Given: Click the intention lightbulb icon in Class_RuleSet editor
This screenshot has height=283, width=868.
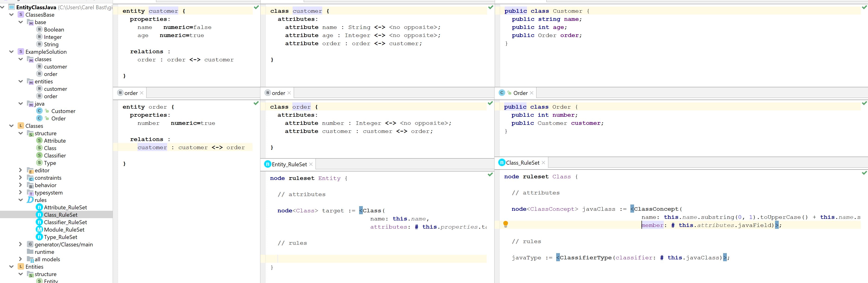Looking at the screenshot, I should 505,224.
